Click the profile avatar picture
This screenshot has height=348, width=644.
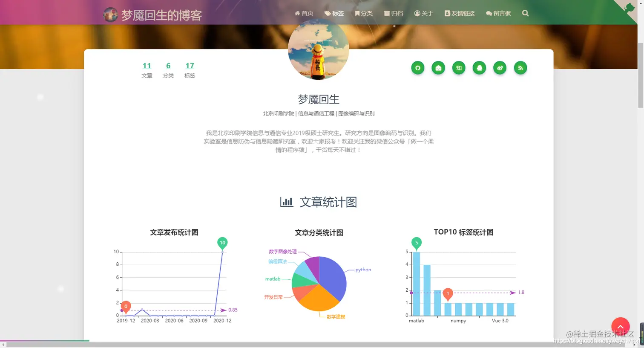(x=319, y=49)
